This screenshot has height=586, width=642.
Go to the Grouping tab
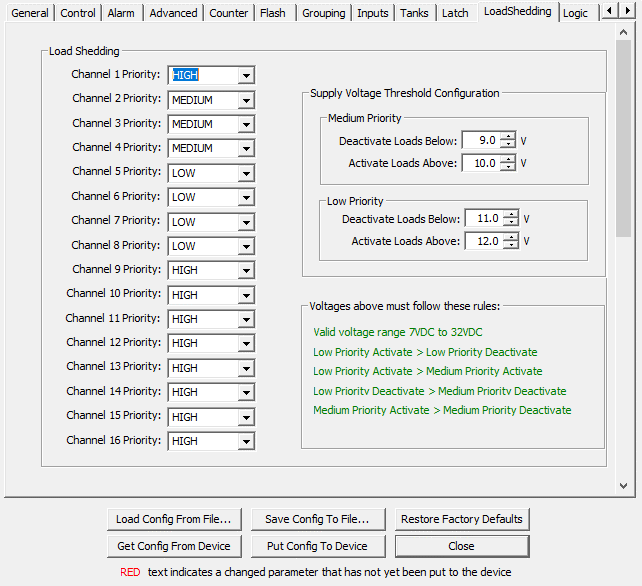click(323, 13)
